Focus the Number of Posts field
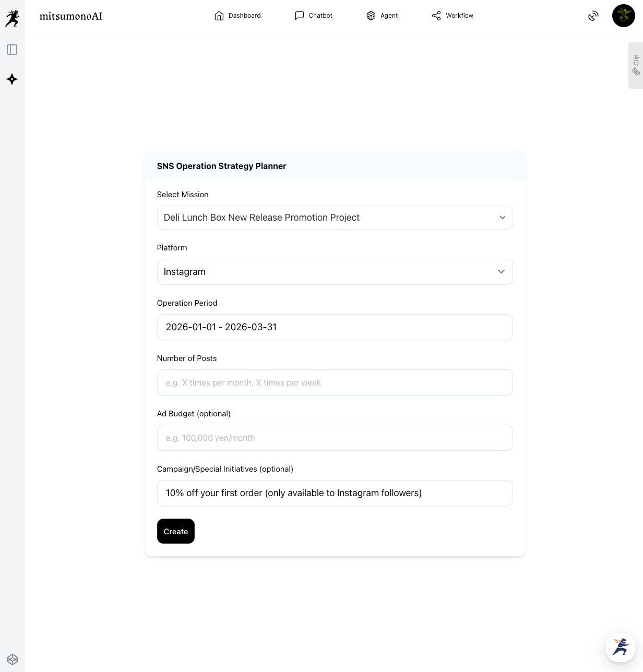Screen dimensions: 643x672 pyautogui.click(x=335, y=382)
